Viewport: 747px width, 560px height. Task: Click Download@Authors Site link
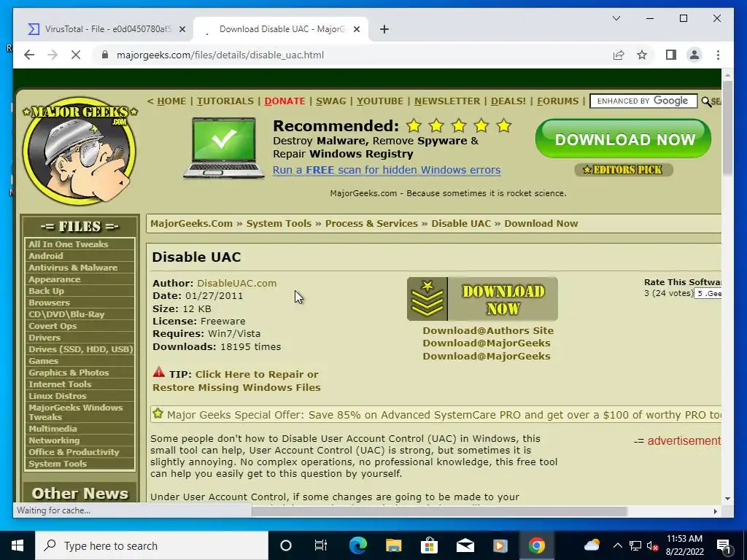488,330
